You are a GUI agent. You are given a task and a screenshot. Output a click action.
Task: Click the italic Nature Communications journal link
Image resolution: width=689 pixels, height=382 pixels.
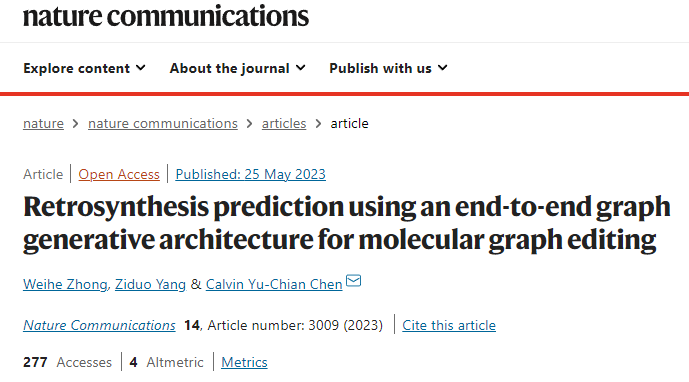click(99, 325)
